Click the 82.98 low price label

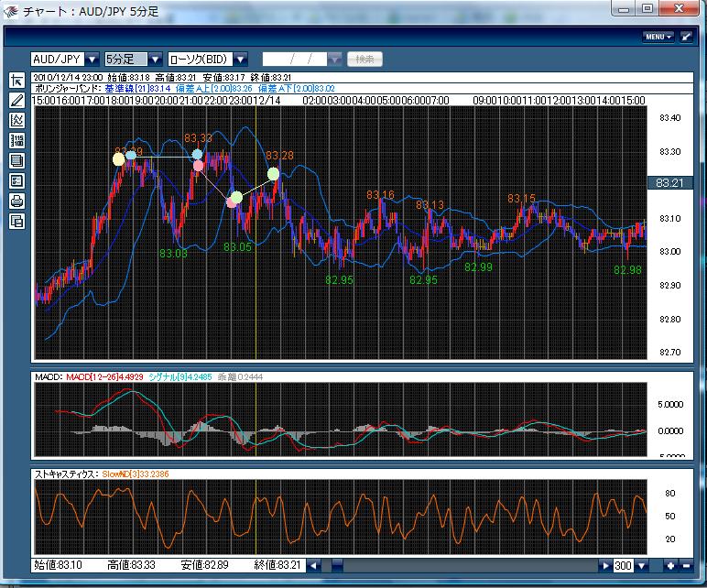(627, 270)
